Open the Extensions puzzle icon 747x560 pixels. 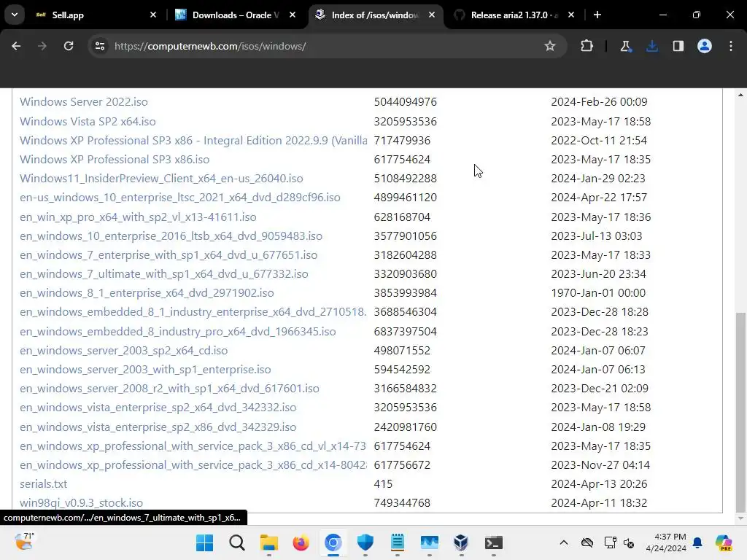587,46
